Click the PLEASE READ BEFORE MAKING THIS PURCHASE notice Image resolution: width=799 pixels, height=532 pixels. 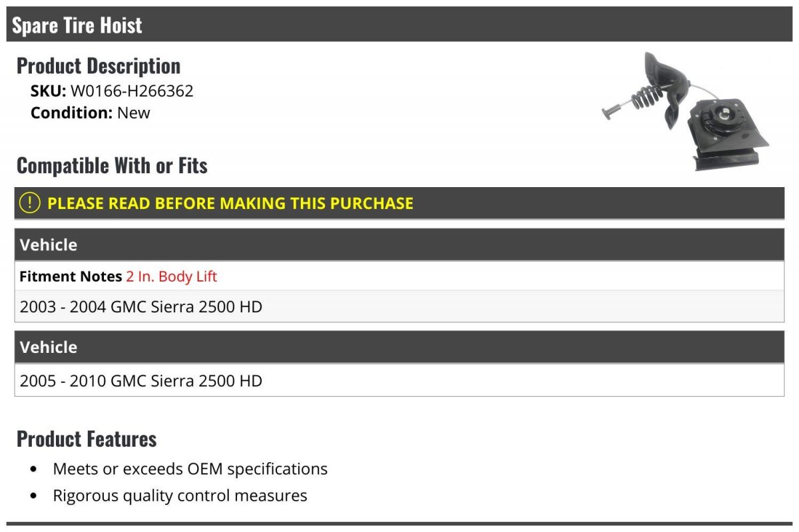(x=230, y=203)
